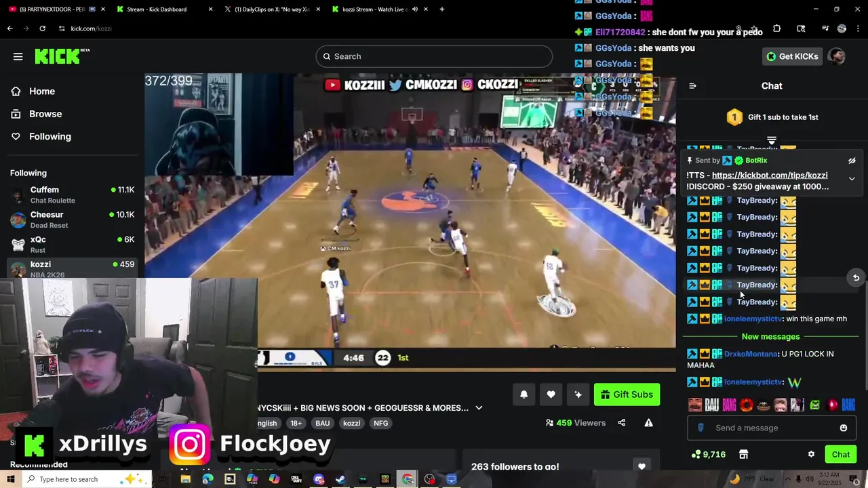Image resolution: width=868 pixels, height=488 pixels.
Task: Hide the pinned BotRix message
Action: [852, 161]
